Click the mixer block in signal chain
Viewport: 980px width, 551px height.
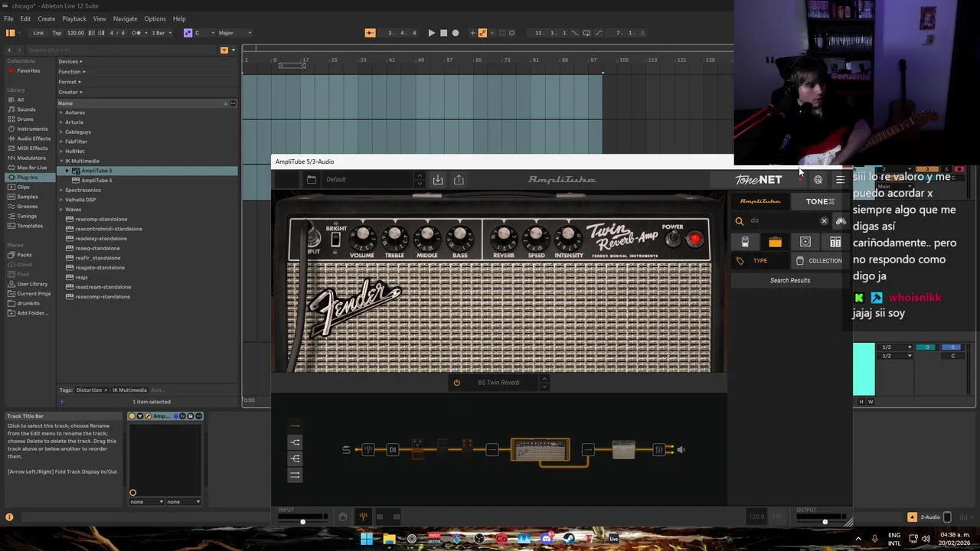pyautogui.click(x=658, y=450)
